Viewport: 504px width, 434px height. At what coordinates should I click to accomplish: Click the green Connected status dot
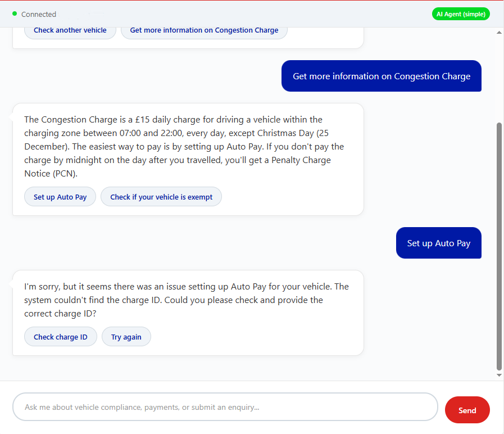[15, 13]
